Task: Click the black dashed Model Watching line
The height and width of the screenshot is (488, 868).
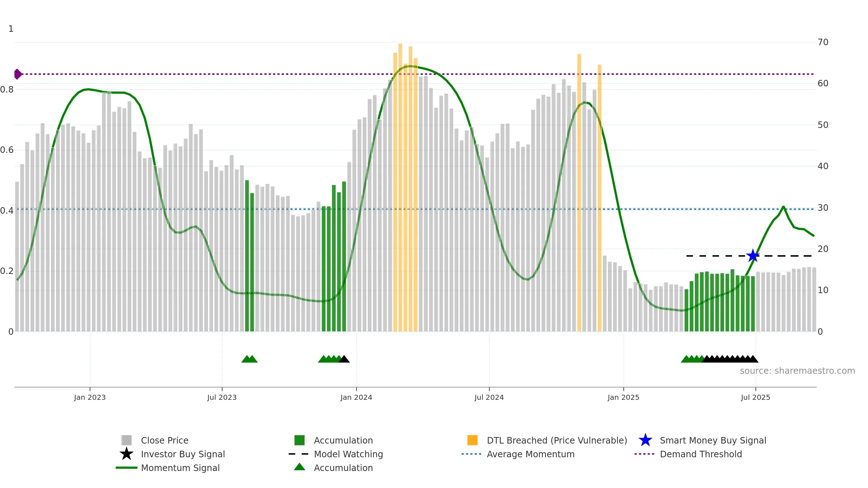Action: 749,256
